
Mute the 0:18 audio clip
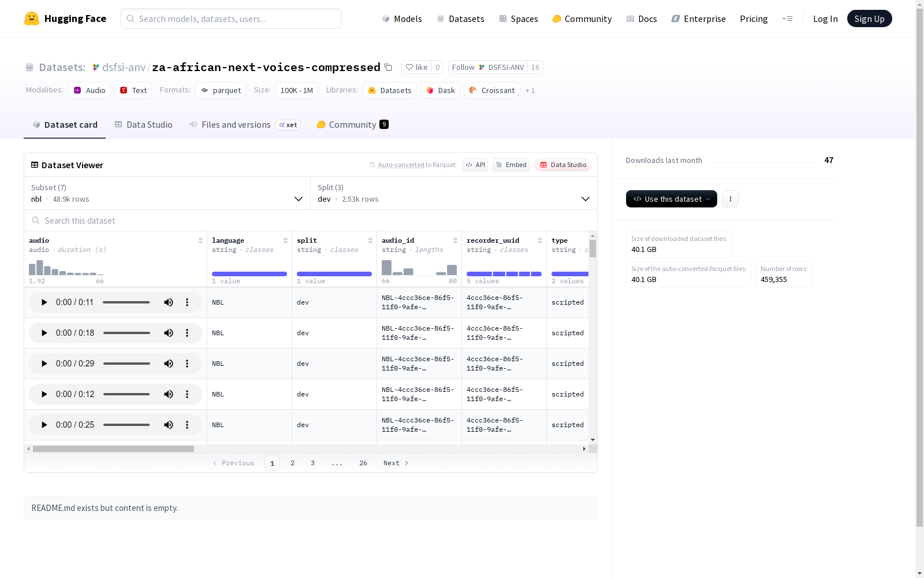pyautogui.click(x=169, y=333)
